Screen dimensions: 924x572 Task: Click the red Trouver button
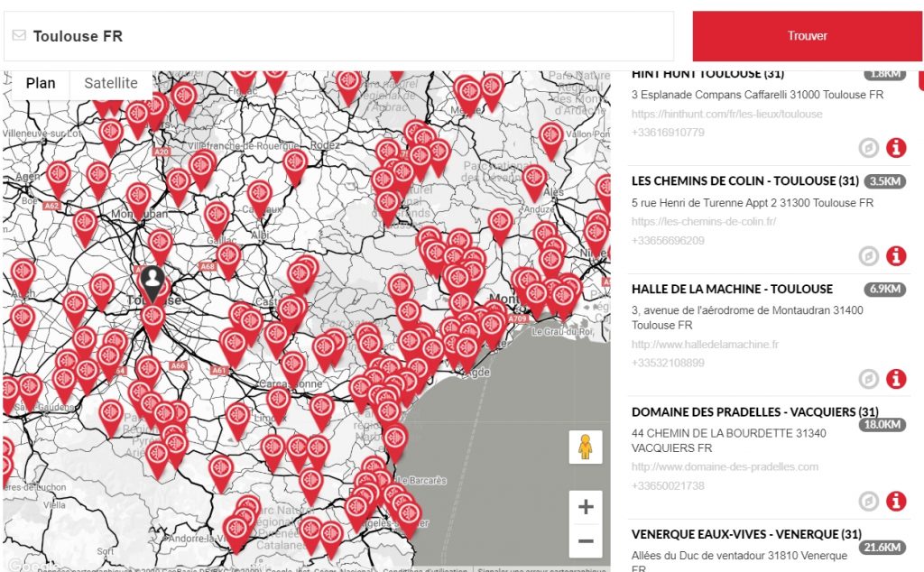click(x=807, y=36)
